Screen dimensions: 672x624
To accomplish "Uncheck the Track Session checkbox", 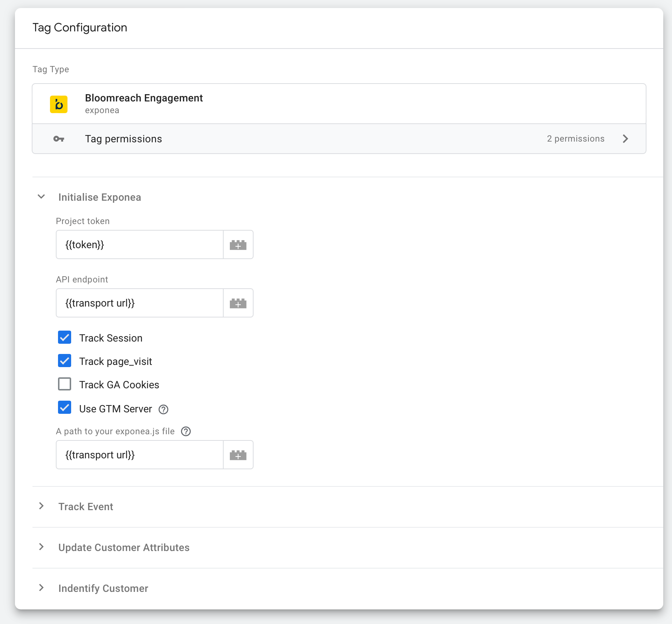I will point(65,338).
